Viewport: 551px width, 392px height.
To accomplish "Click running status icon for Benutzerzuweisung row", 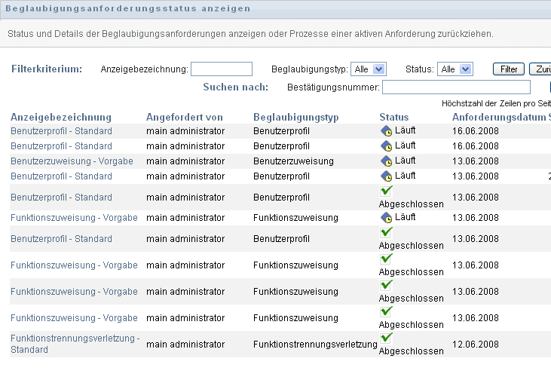I will [386, 161].
